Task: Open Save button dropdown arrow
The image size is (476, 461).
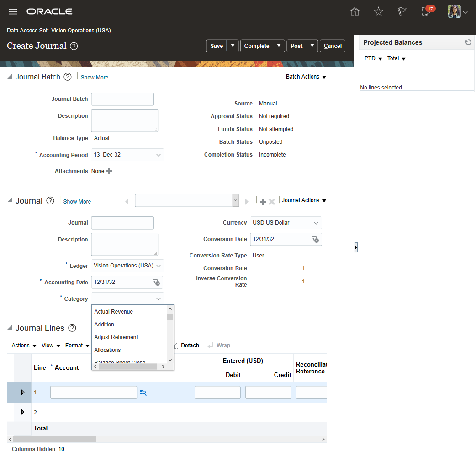Action: point(233,46)
